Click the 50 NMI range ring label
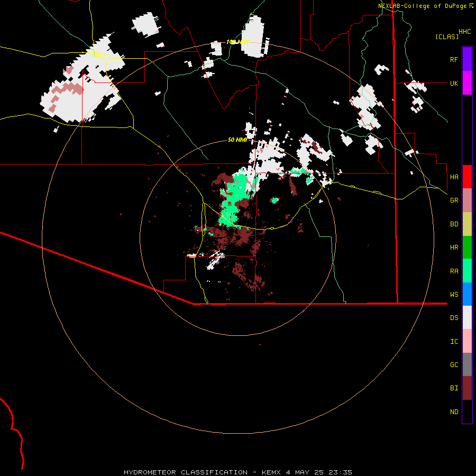 [237, 140]
